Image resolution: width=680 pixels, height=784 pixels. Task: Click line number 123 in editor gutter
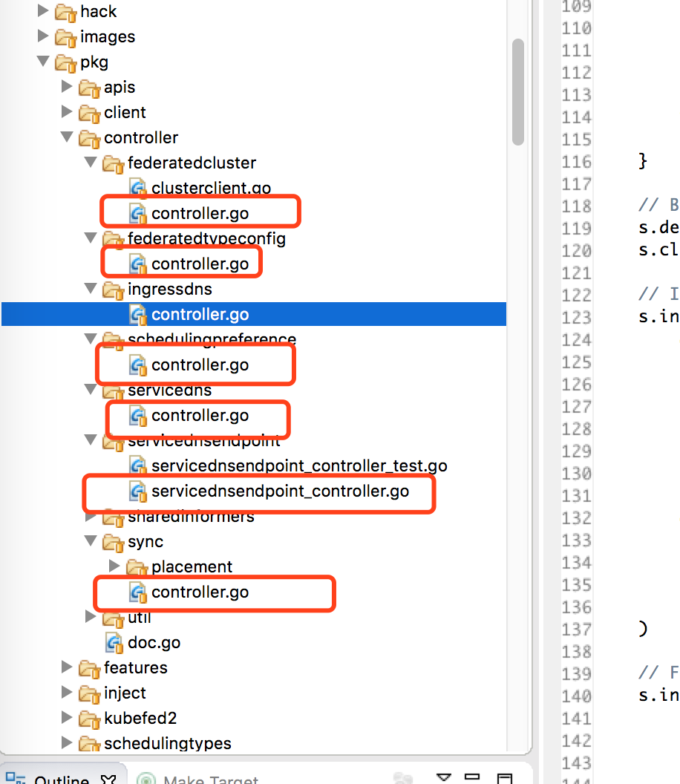coord(576,318)
